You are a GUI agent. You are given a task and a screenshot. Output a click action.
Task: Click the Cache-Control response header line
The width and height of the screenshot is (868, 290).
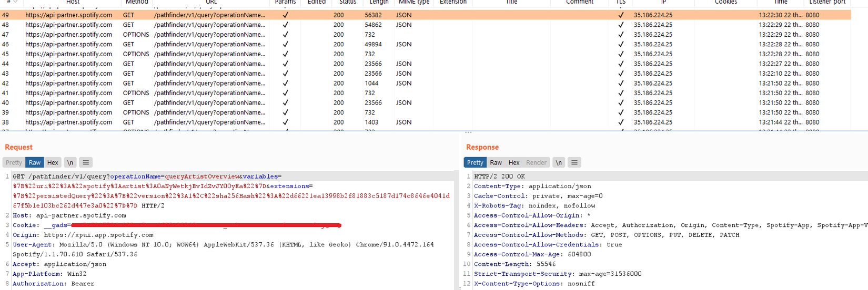[x=538, y=196]
